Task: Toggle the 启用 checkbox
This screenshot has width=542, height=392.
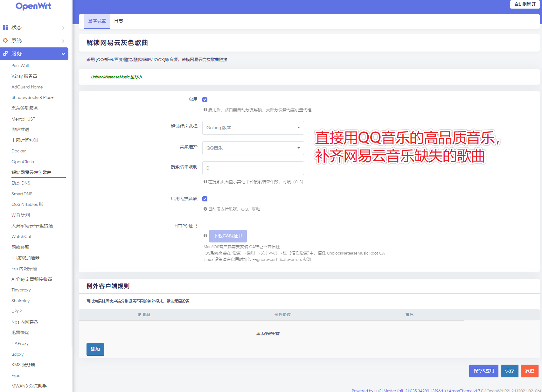Action: pos(205,100)
